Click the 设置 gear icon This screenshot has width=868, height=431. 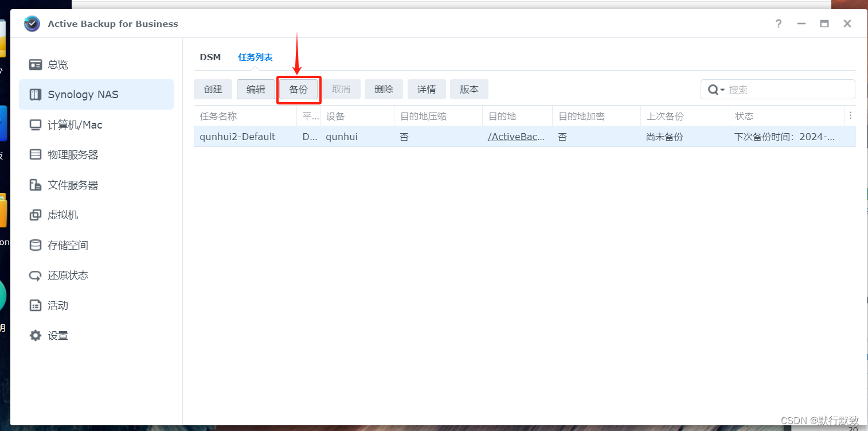tap(36, 336)
